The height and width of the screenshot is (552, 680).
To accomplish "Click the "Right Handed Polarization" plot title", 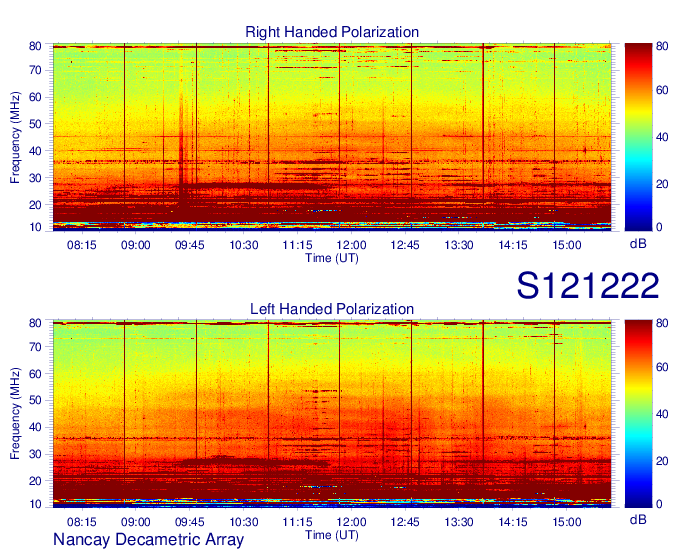I will pyautogui.click(x=332, y=32).
